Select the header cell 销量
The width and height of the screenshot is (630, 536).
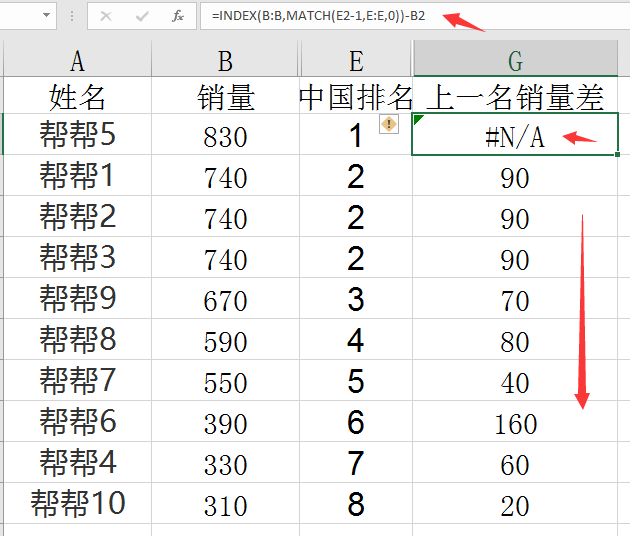(225, 96)
